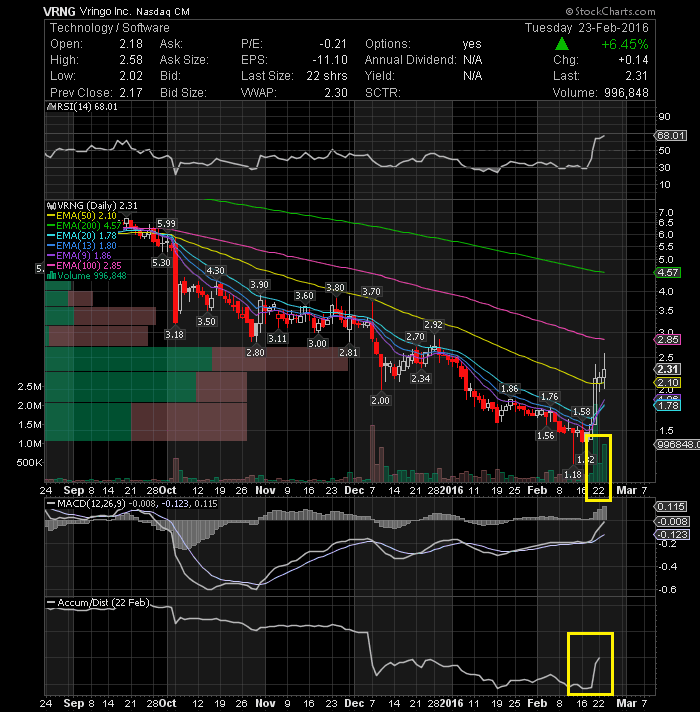This screenshot has height=712, width=700.
Task: Click the longest volume-by-price horizontal bar
Action: click(x=196, y=359)
